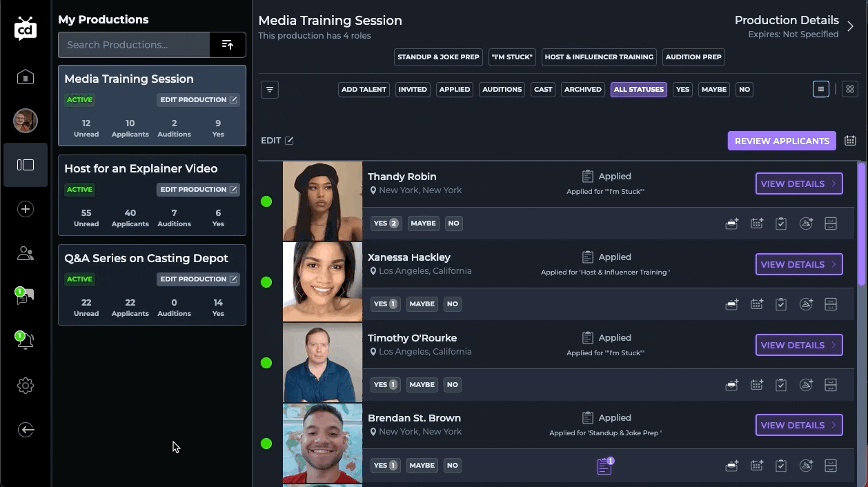Filter by Host & Influencer Training role
This screenshot has width=868, height=487.
[599, 57]
